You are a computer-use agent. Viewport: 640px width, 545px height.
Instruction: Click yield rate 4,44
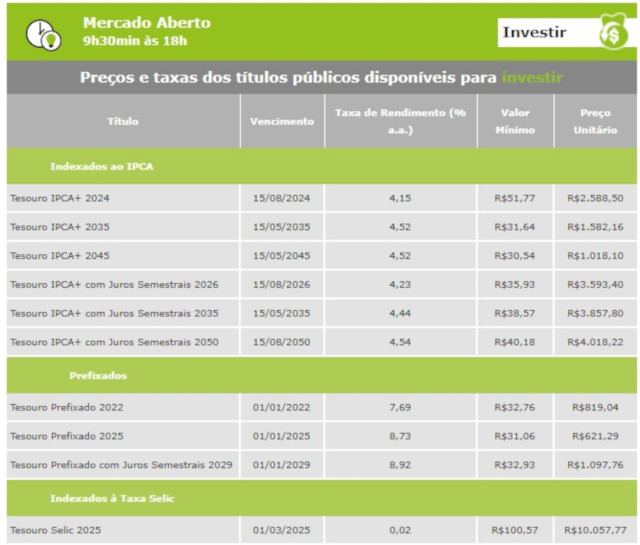(400, 314)
